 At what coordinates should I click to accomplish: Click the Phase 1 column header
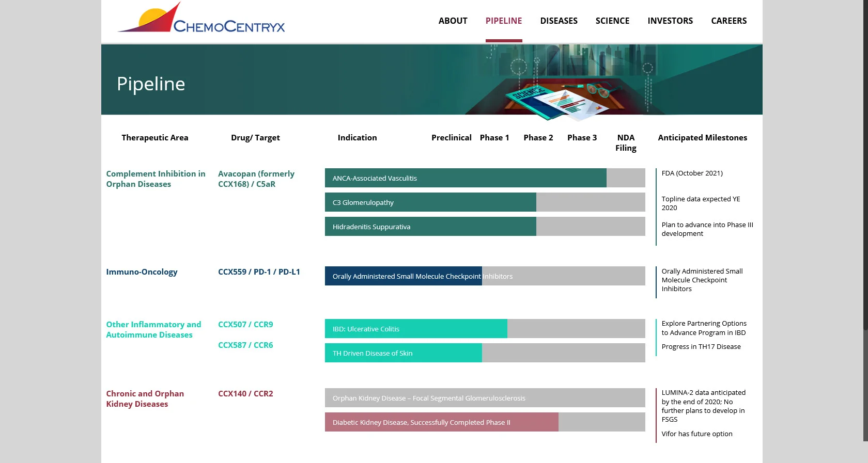(x=494, y=138)
